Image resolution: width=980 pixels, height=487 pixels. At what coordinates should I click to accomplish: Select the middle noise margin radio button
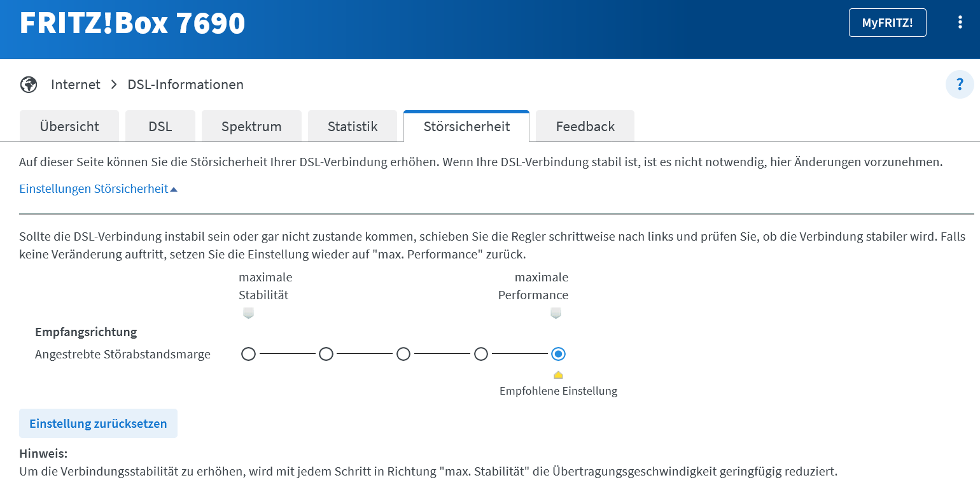click(x=403, y=354)
